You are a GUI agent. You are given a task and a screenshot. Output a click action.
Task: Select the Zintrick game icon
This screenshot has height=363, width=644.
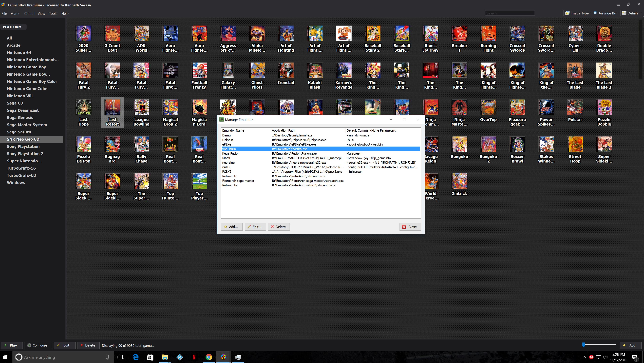(460, 181)
